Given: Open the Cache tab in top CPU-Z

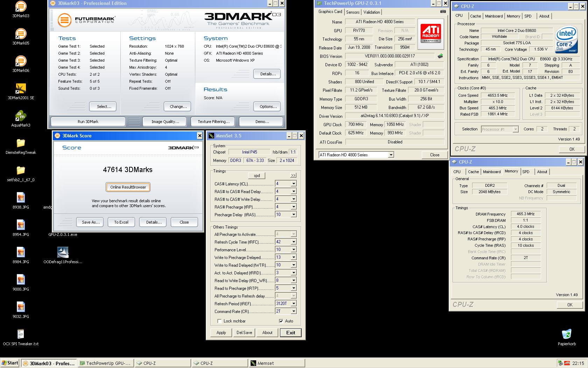Looking at the screenshot, I should 475,16.
